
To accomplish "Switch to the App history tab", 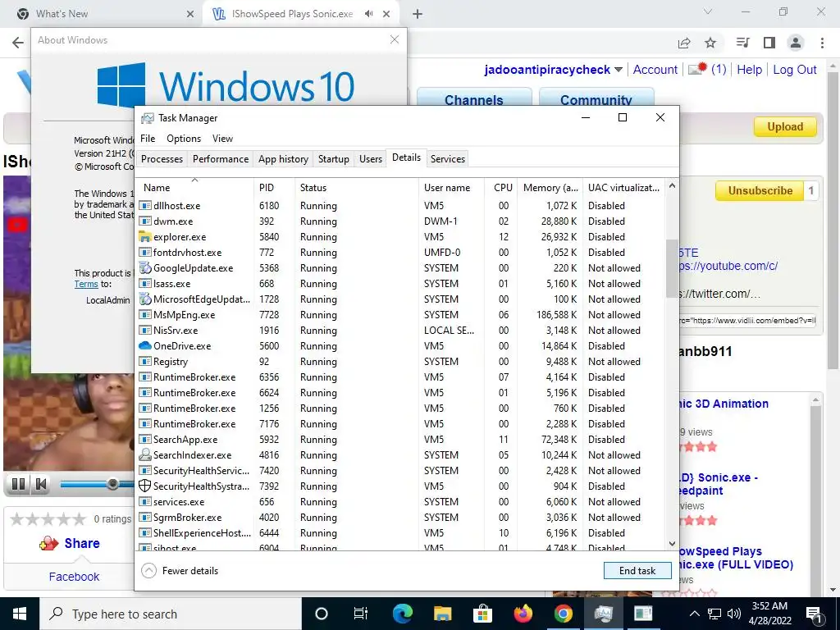I will click(x=283, y=159).
